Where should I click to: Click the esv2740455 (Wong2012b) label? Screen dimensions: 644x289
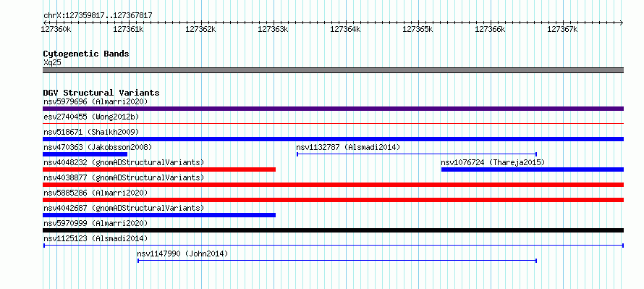[x=91, y=117]
